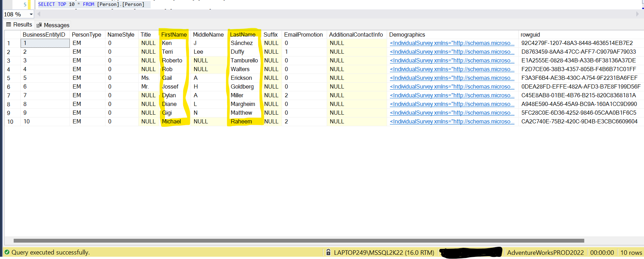Click the server lock icon in status bar
Screen dimensions: 644x259
328,252
